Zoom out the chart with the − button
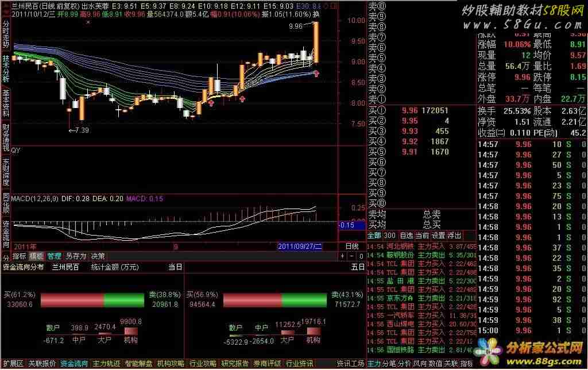The height and width of the screenshot is (370, 588). [351, 256]
